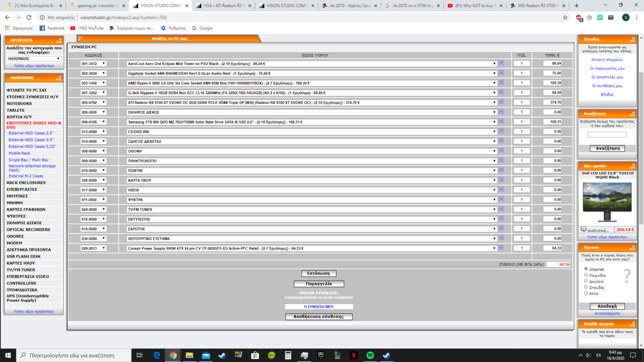The width and height of the screenshot is (644, 362).
Task: Bookmark page with star icon
Action: point(565,17)
